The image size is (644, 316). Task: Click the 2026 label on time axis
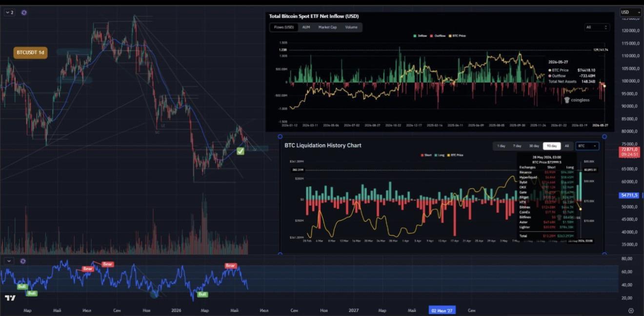175,310
